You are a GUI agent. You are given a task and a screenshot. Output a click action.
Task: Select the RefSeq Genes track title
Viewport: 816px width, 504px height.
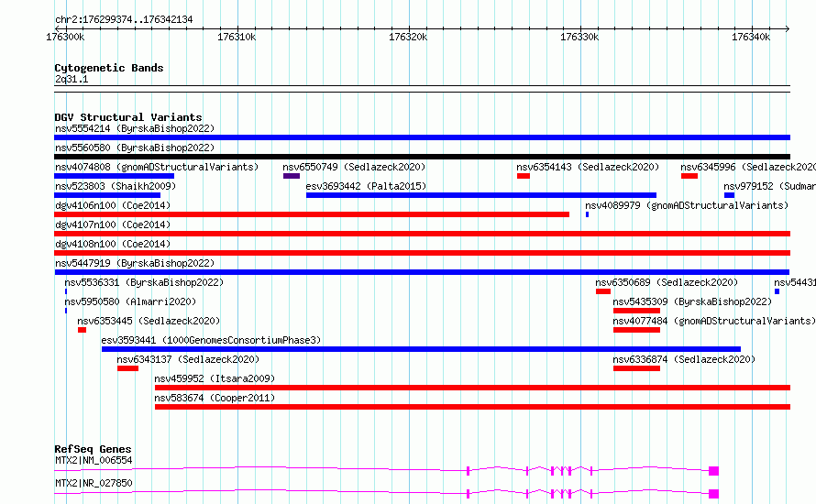point(93,449)
